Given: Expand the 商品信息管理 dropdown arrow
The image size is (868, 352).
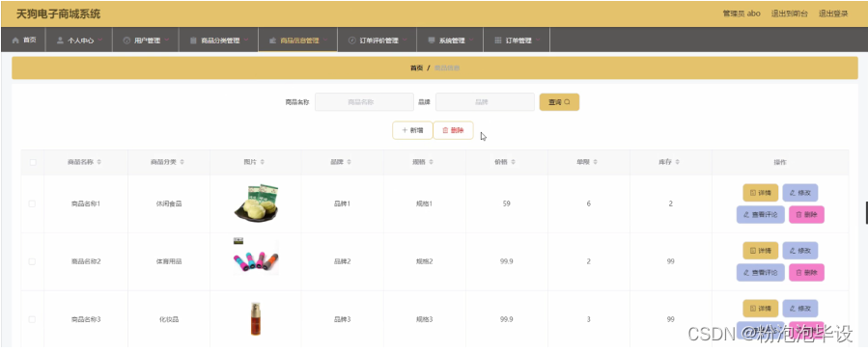Looking at the screenshot, I should tap(326, 40).
